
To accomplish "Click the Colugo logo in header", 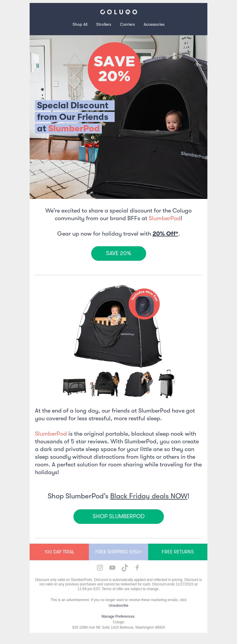I will 118,12.
